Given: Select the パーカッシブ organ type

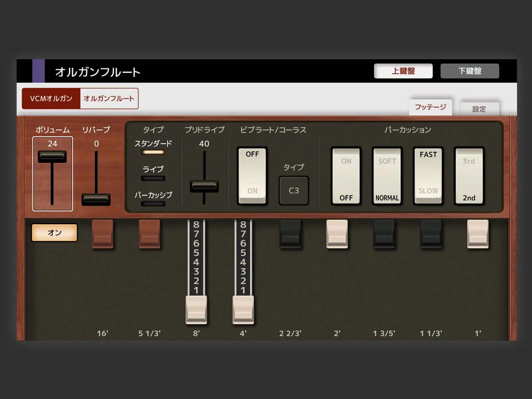Looking at the screenshot, I should [x=153, y=203].
